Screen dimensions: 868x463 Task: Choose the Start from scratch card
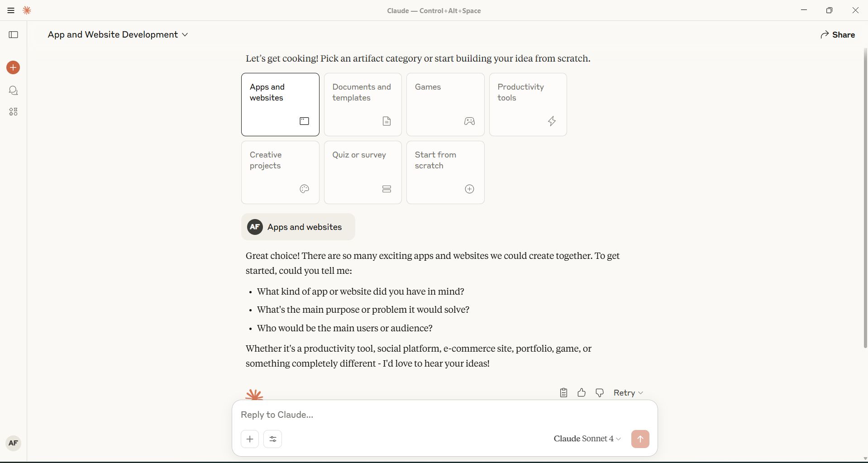[x=445, y=172]
